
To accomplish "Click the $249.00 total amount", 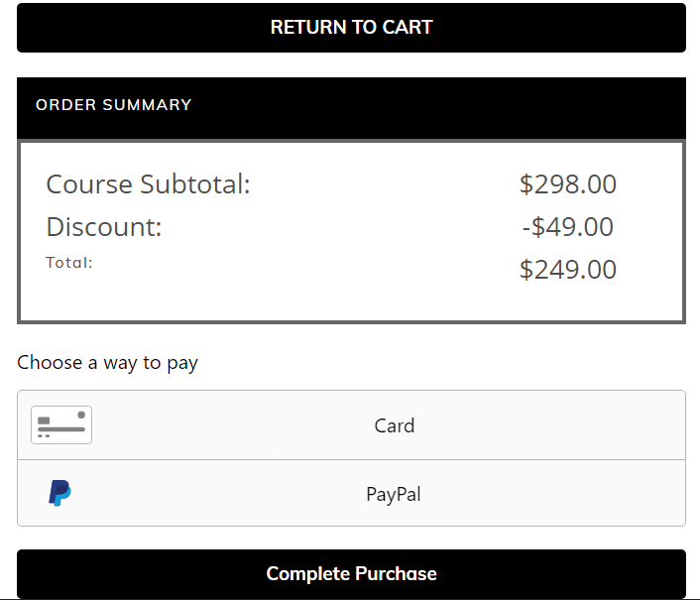I will tap(568, 270).
